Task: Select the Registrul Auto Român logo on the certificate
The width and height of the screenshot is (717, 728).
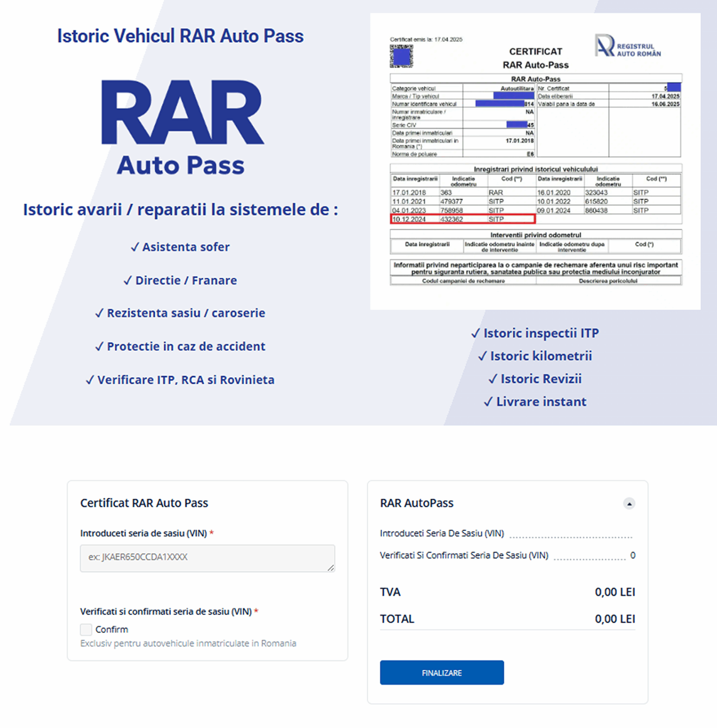Action: click(x=627, y=47)
